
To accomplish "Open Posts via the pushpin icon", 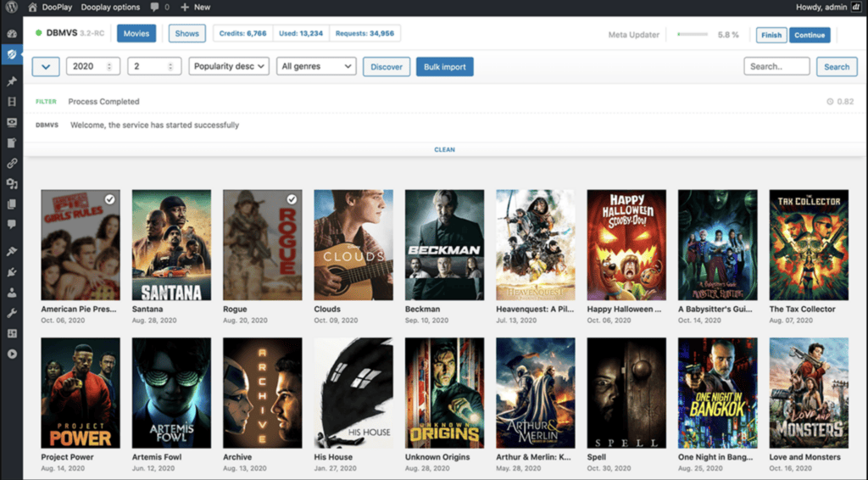I will point(12,81).
